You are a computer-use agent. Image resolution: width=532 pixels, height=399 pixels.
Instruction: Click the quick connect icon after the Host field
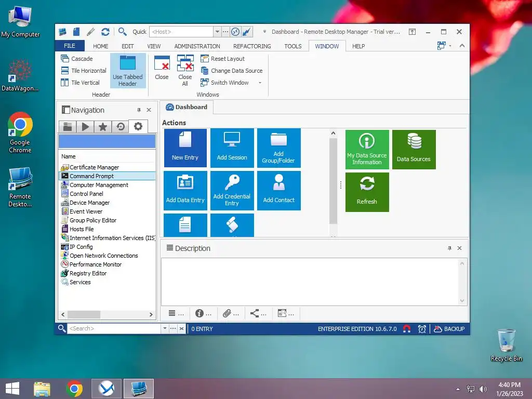(235, 32)
